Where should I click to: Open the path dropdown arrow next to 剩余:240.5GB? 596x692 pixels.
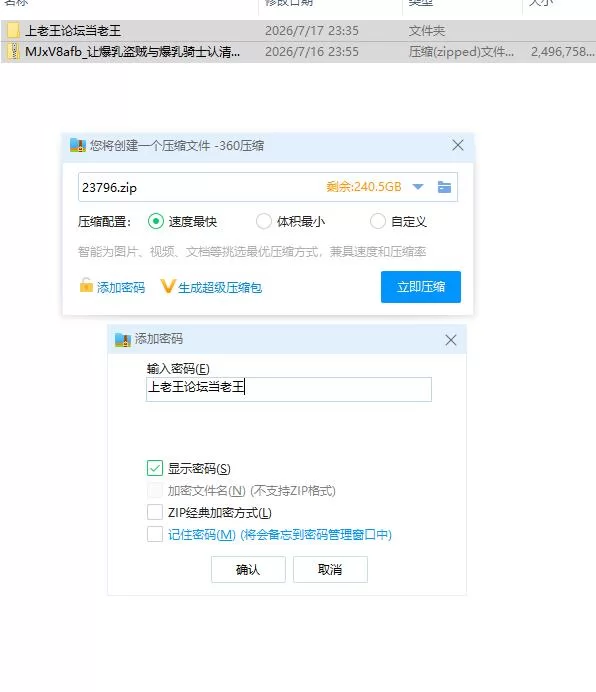(x=418, y=187)
